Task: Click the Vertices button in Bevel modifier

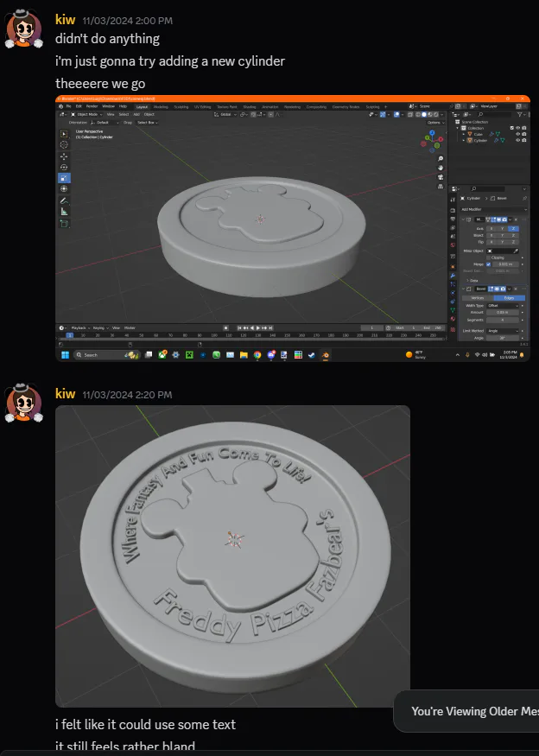Action: click(478, 298)
